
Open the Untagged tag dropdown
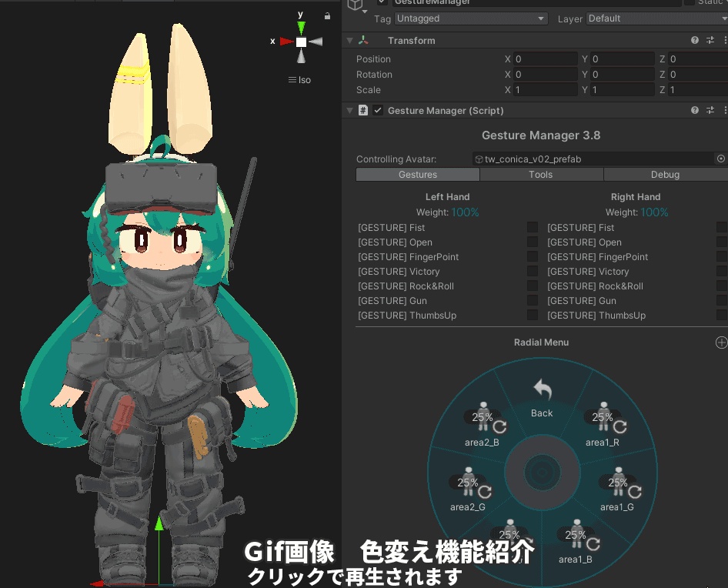[471, 18]
